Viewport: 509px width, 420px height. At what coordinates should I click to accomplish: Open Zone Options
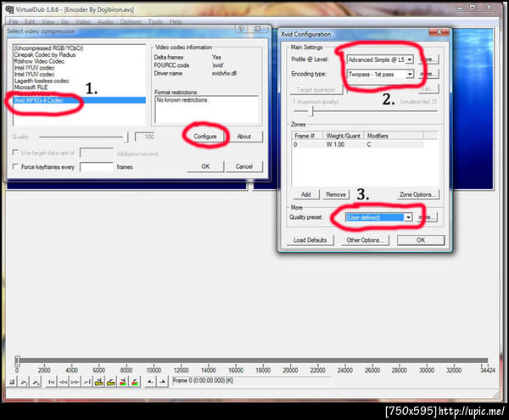point(417,194)
